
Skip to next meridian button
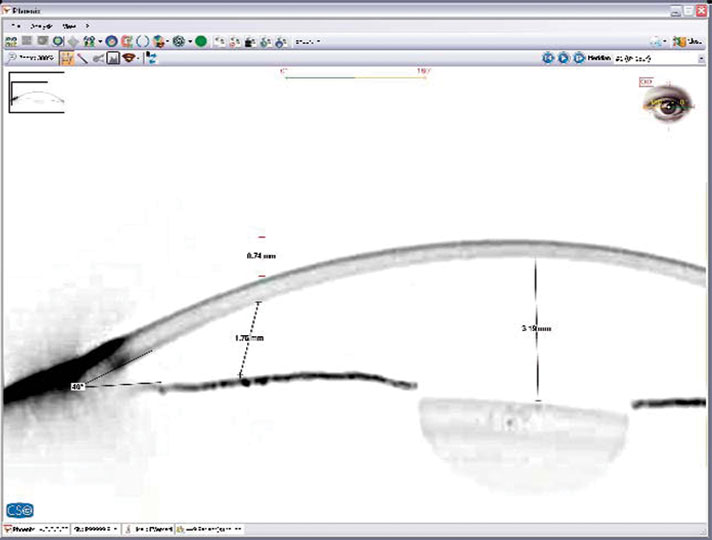pos(579,59)
